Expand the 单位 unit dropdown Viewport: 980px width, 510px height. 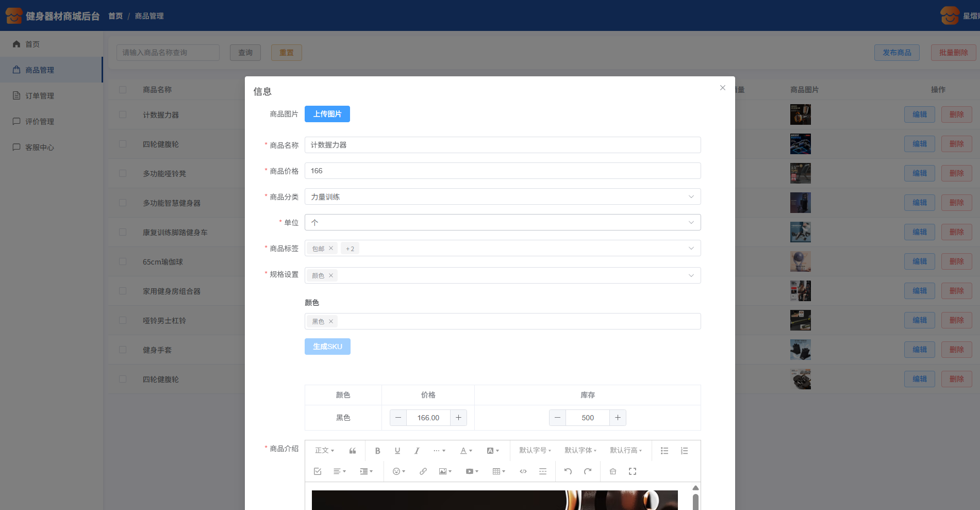502,222
